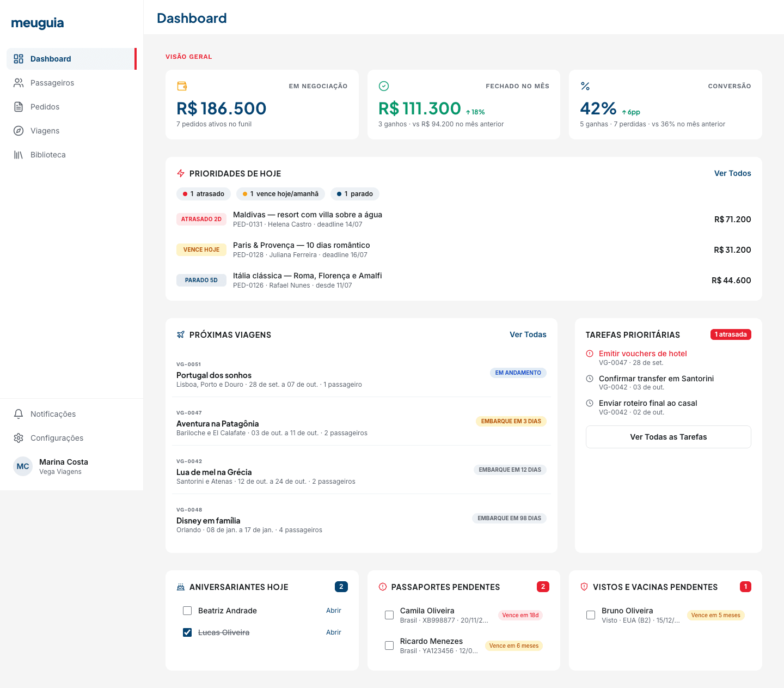Open the Itália clássica priority row
This screenshot has width=784, height=688.
click(x=464, y=280)
